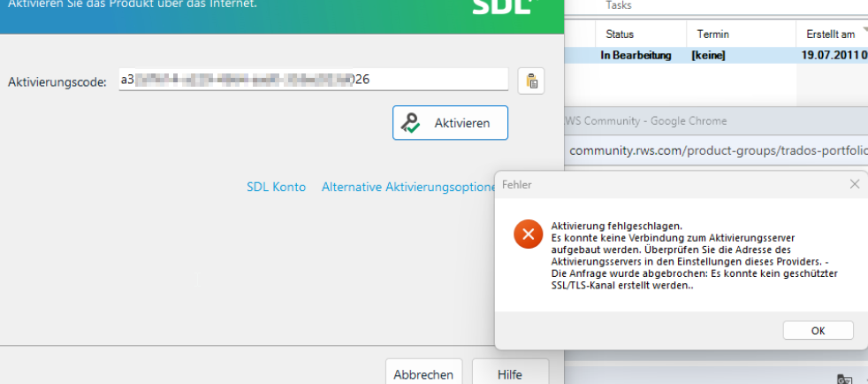The height and width of the screenshot is (384, 868).
Task: Click the Chrome address bar showing community.rws.com
Action: pyautogui.click(x=718, y=150)
